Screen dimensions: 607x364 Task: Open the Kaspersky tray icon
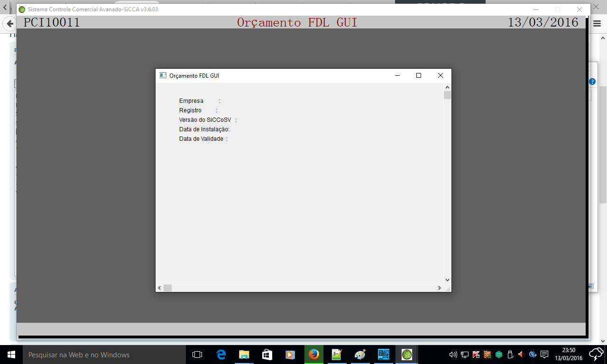point(476,355)
